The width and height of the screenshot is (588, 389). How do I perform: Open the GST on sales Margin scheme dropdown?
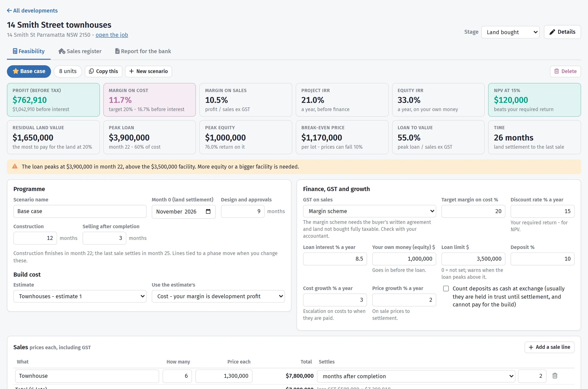tap(369, 211)
